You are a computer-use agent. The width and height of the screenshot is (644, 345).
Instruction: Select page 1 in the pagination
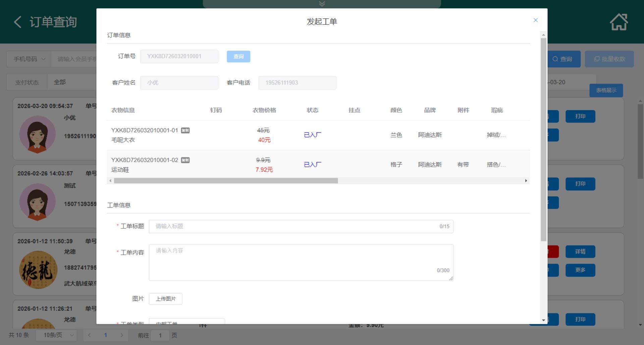pos(106,335)
